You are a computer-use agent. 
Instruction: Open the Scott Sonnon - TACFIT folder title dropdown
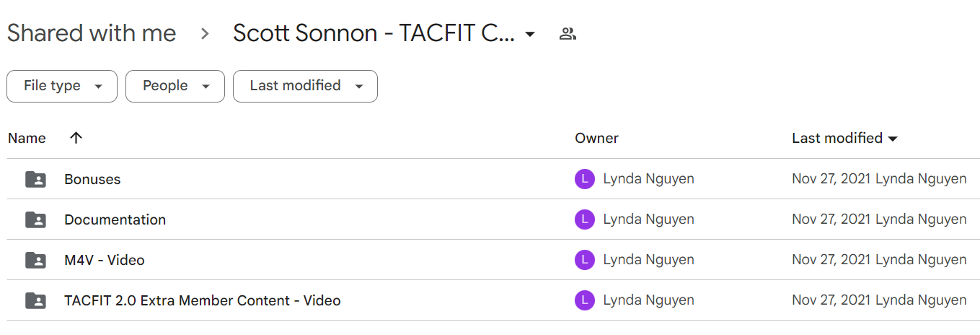coord(384,33)
